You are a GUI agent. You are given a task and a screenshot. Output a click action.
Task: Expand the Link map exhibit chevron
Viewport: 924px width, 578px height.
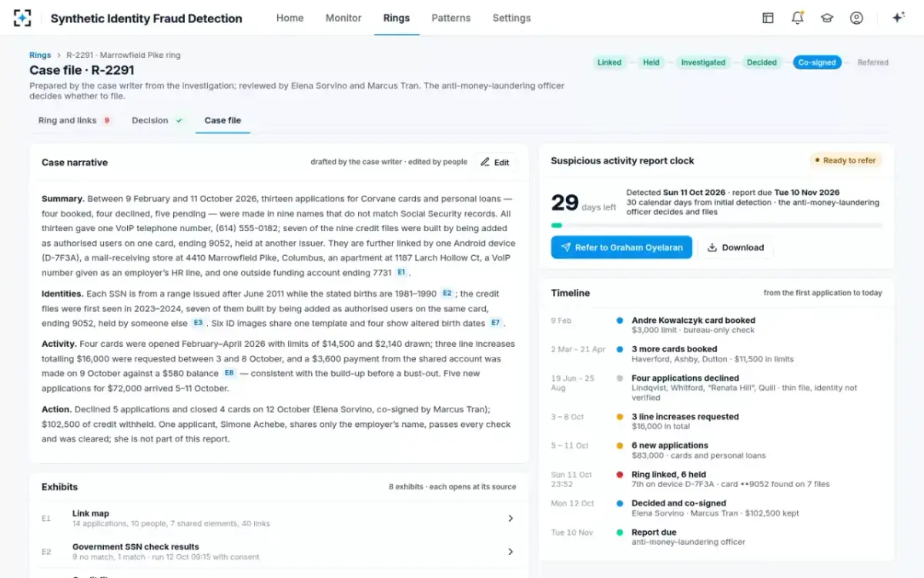tap(511, 518)
